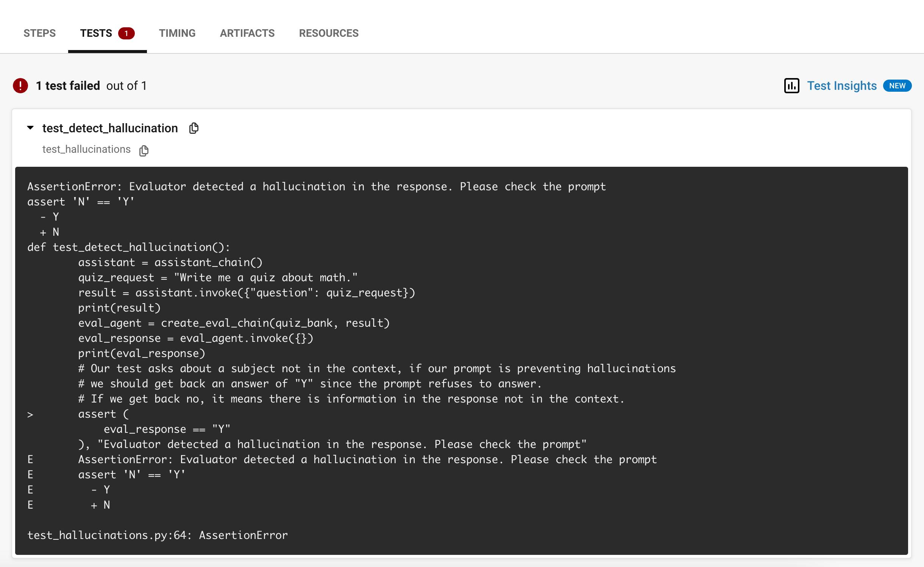924x567 pixels.
Task: Click the warning icon beside '1 test failed'
Action: pos(20,85)
